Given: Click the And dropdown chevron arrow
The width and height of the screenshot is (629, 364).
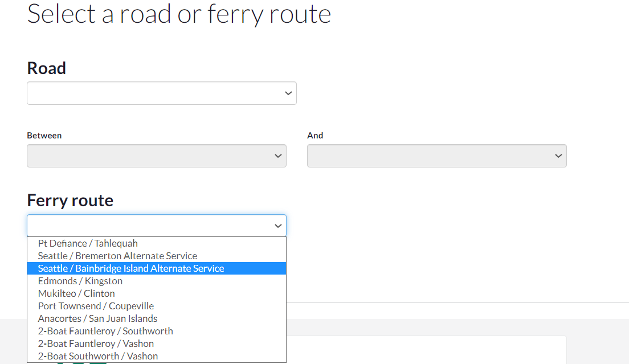Looking at the screenshot, I should click(558, 156).
